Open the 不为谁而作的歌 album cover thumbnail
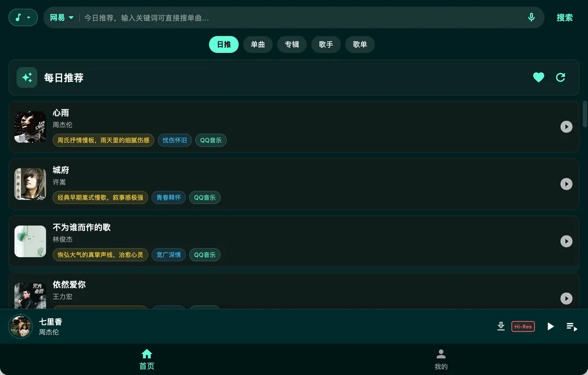This screenshot has width=588, height=375. click(x=30, y=241)
